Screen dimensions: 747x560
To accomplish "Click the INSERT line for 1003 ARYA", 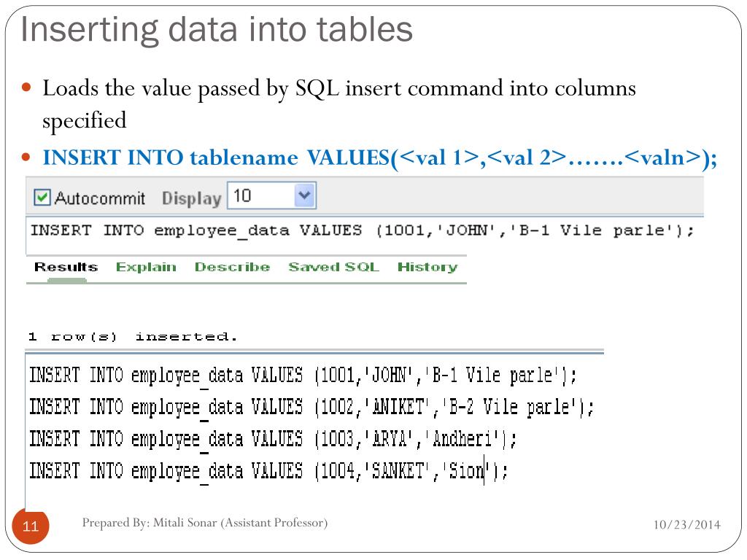I will coord(273,438).
